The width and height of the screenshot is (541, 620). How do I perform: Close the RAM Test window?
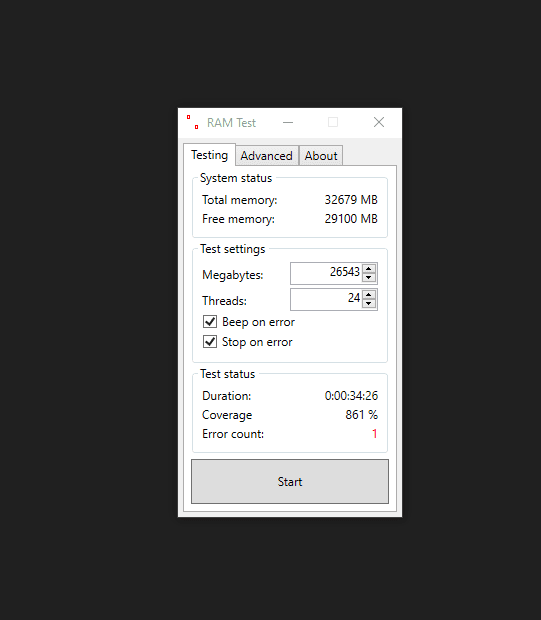pyautogui.click(x=379, y=123)
